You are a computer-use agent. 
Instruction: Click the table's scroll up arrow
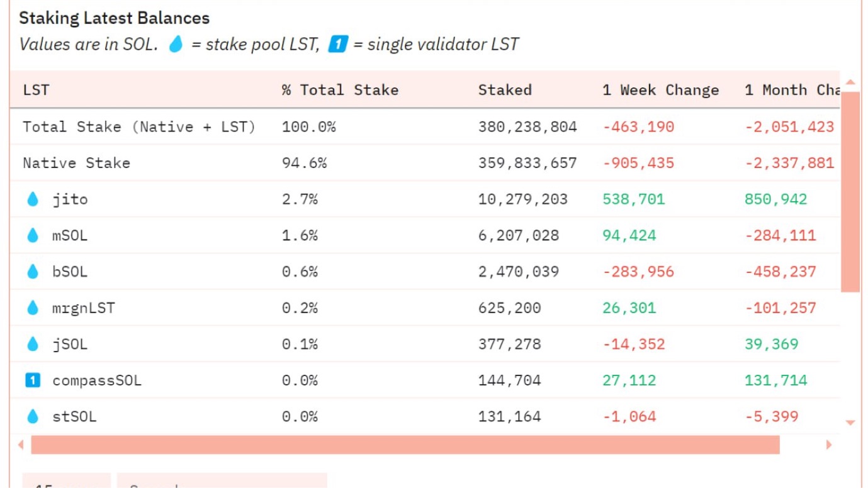[x=850, y=82]
